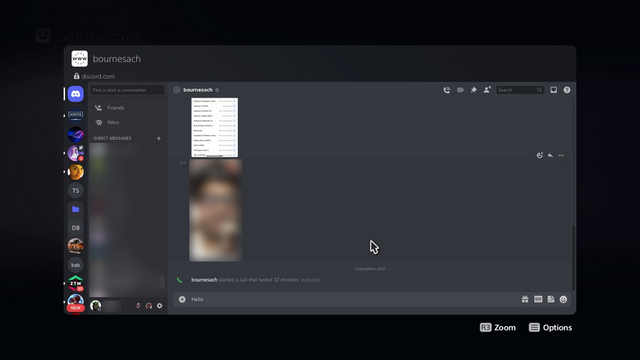
Task: Open the sticker picker
Action: tap(551, 299)
